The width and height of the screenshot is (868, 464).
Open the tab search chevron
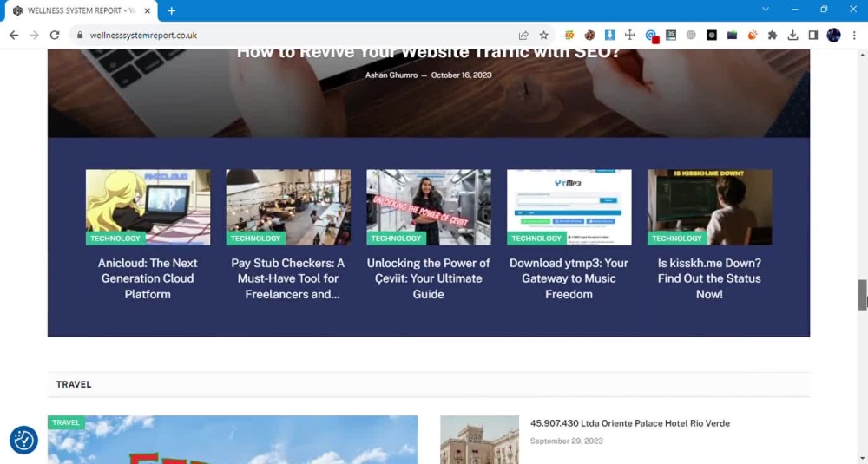[x=766, y=10]
